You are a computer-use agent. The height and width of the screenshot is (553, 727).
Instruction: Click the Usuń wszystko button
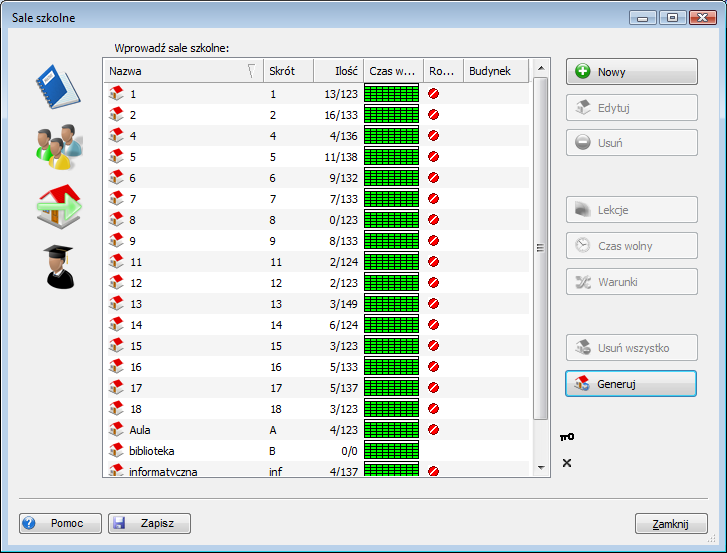pyautogui.click(x=631, y=348)
